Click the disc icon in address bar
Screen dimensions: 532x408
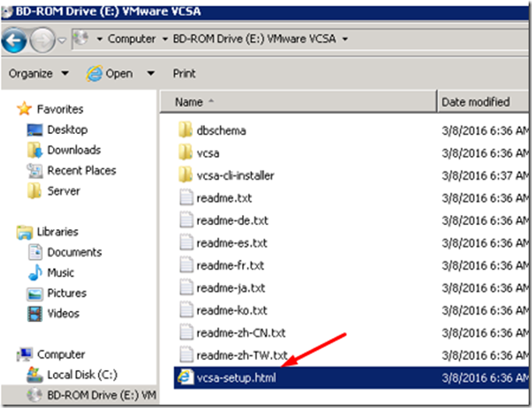click(x=82, y=38)
